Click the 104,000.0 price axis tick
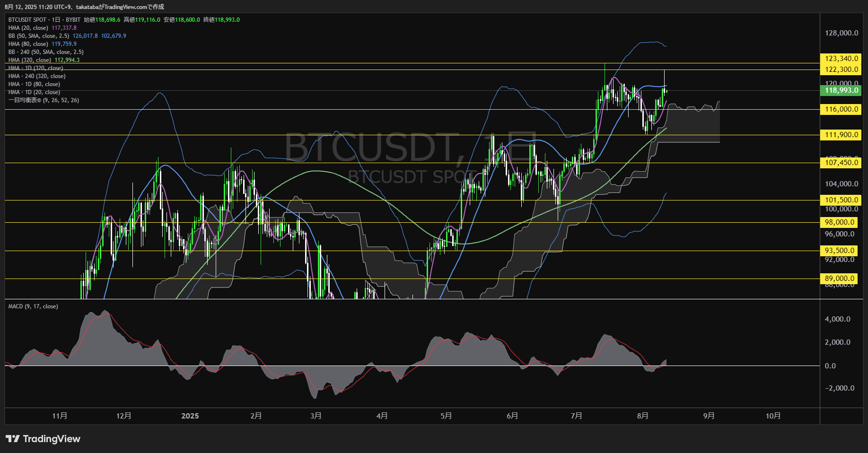This screenshot has height=453, width=868. click(x=842, y=184)
